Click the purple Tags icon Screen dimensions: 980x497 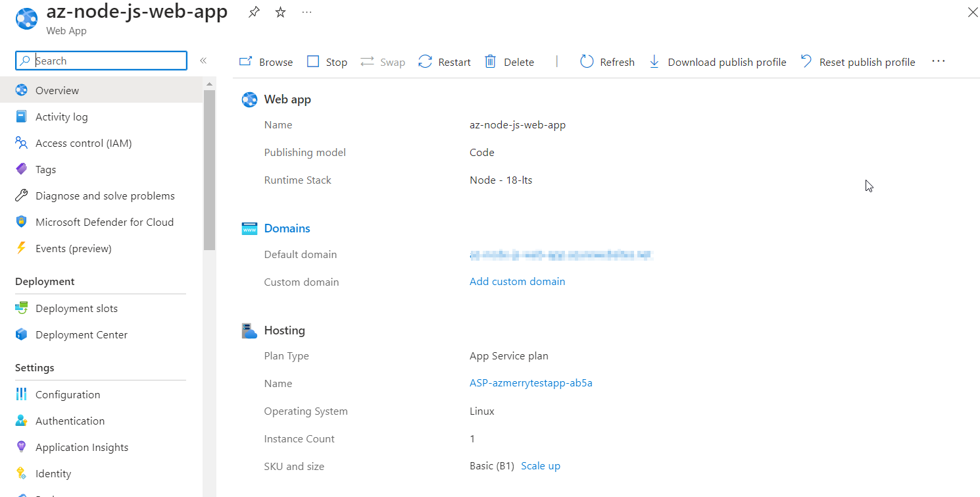(x=22, y=169)
